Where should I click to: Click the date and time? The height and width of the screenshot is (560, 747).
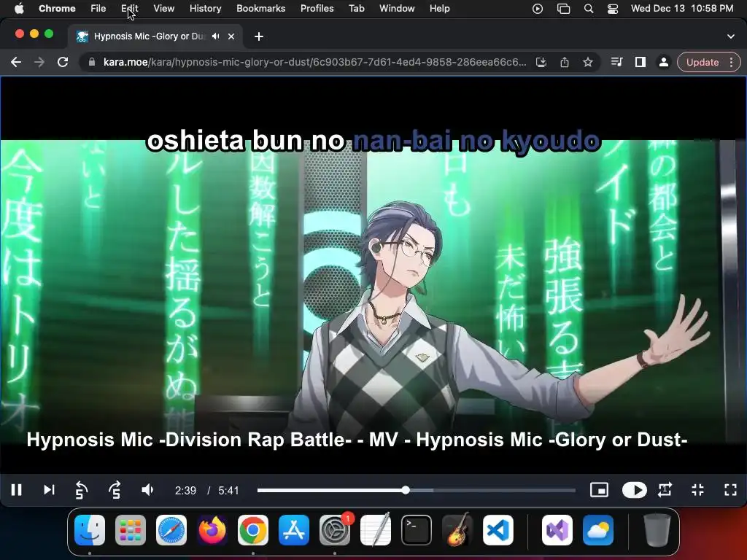point(682,9)
